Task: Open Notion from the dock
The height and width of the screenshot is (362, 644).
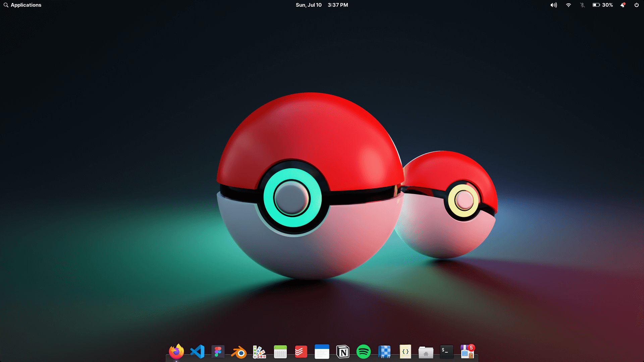Action: pyautogui.click(x=342, y=352)
